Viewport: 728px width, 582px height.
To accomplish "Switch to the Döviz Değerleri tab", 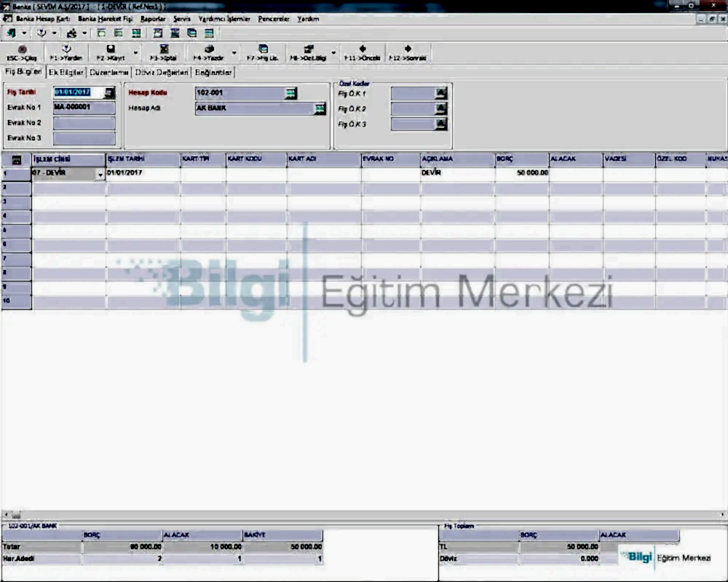I will click(x=162, y=73).
